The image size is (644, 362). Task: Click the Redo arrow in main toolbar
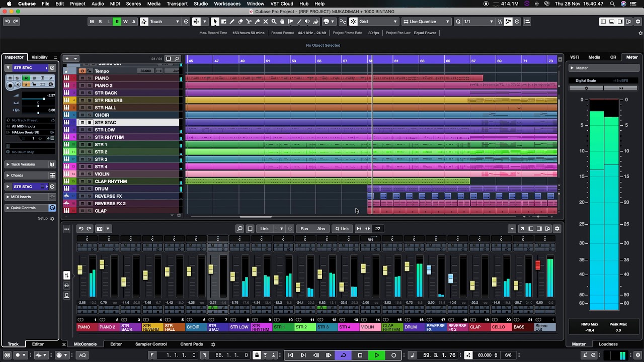pyautogui.click(x=16, y=22)
